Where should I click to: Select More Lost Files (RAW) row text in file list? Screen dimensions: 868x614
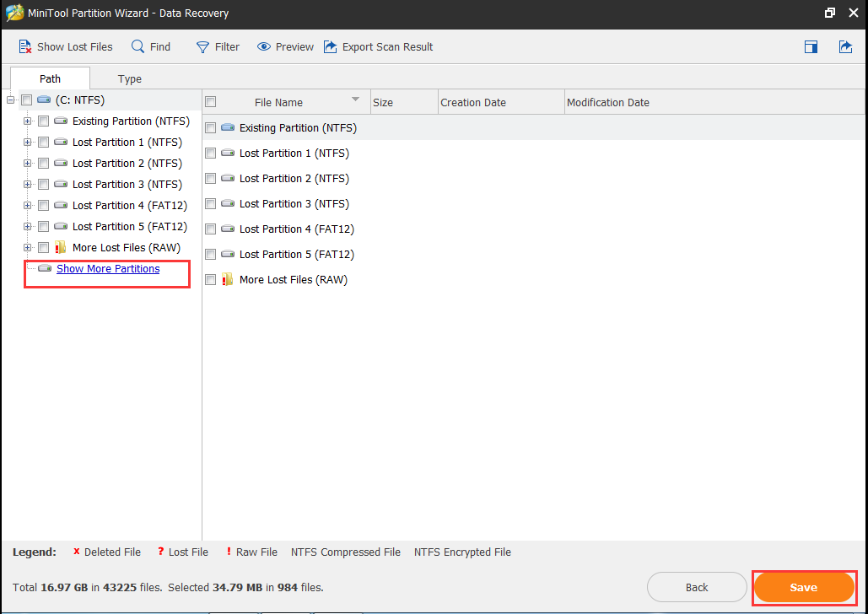[294, 280]
